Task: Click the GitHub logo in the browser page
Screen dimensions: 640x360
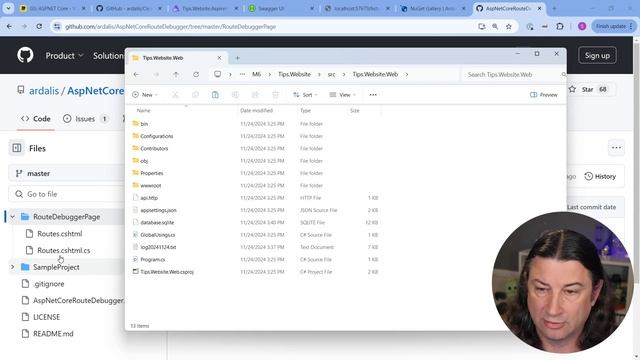Action: (25, 55)
